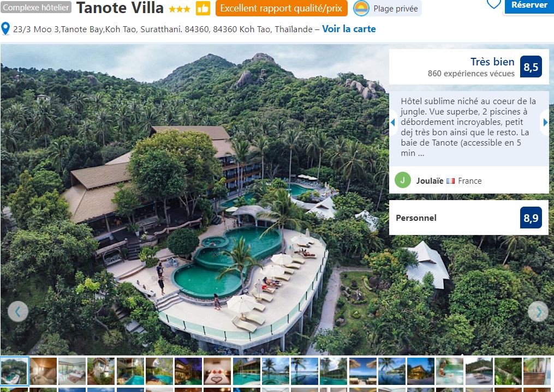Click the yellow thumbs-up badge icon
Image resolution: width=554 pixels, height=392 pixels.
203,9
